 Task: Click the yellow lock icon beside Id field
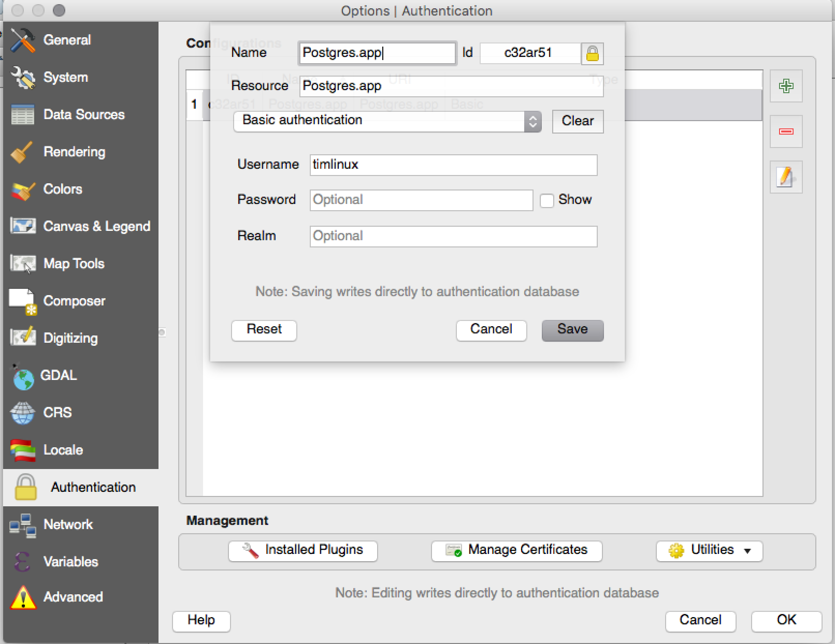point(592,53)
